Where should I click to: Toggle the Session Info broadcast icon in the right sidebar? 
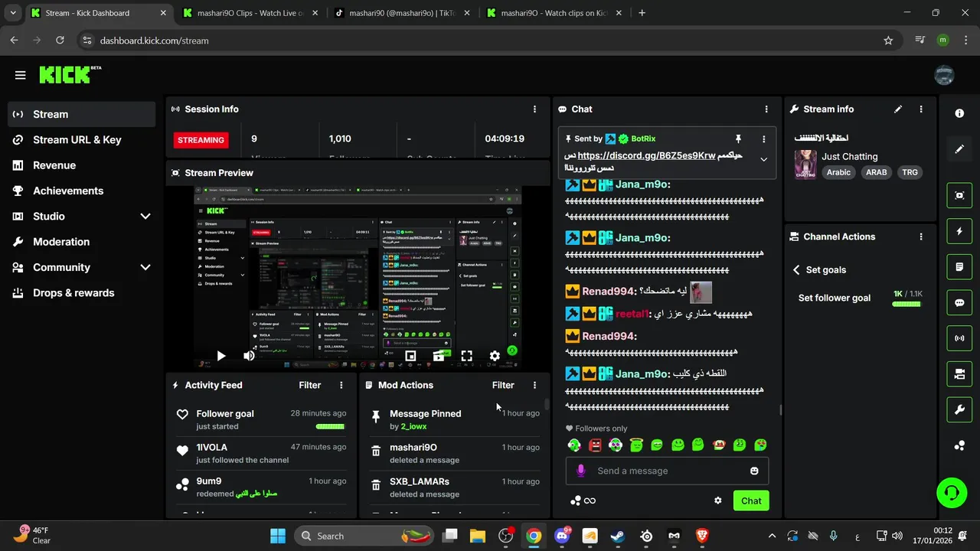[x=959, y=338]
